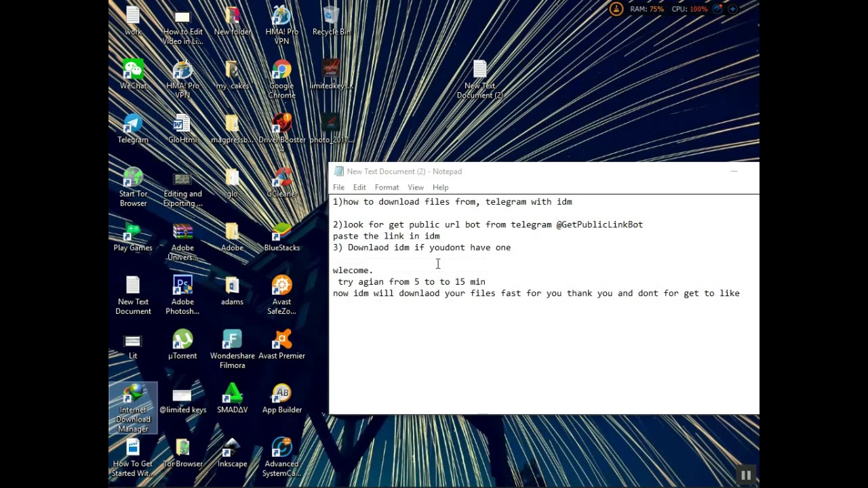Select the 'New Text Document' desktop file
Image resolution: width=868 pixels, height=488 pixels.
click(133, 296)
